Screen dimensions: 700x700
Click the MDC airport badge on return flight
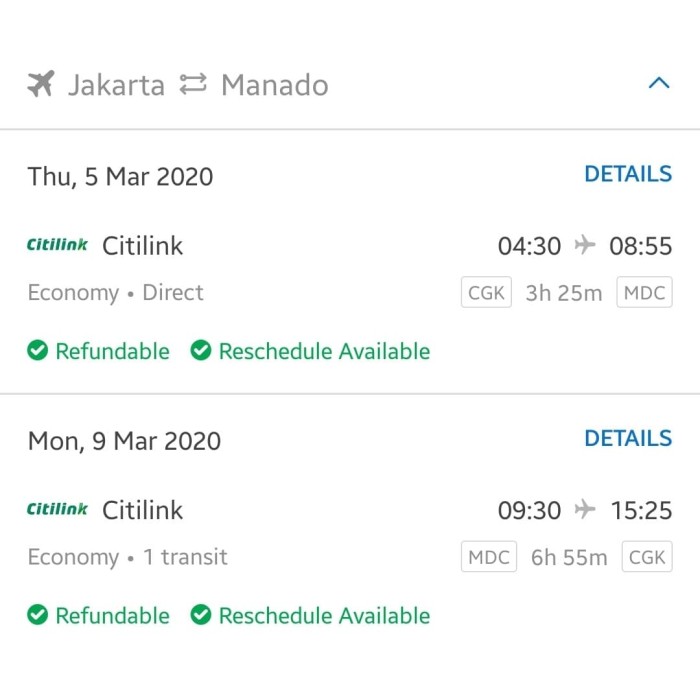(488, 557)
